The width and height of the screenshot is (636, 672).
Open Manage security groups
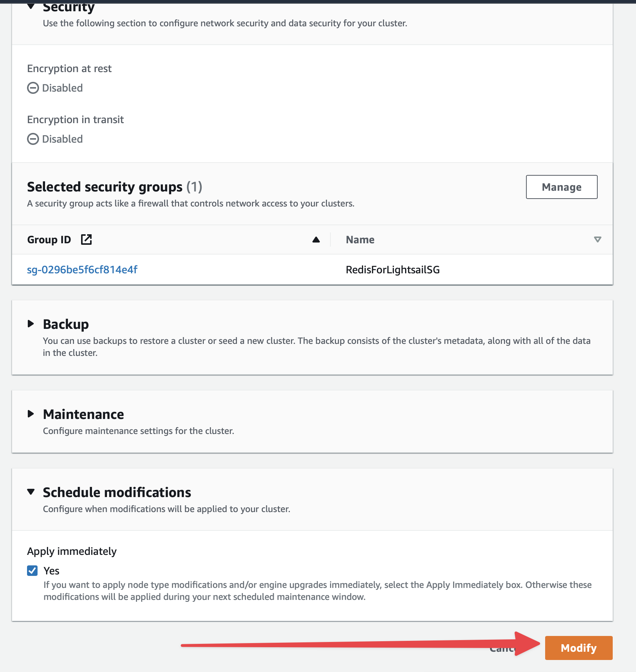coord(562,187)
